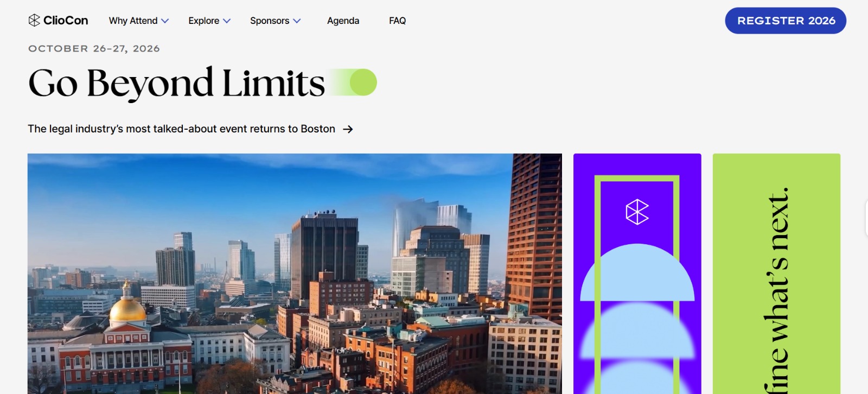Click the white Clio emblem on purple banner
Viewport: 868px width, 394px height.
637,212
